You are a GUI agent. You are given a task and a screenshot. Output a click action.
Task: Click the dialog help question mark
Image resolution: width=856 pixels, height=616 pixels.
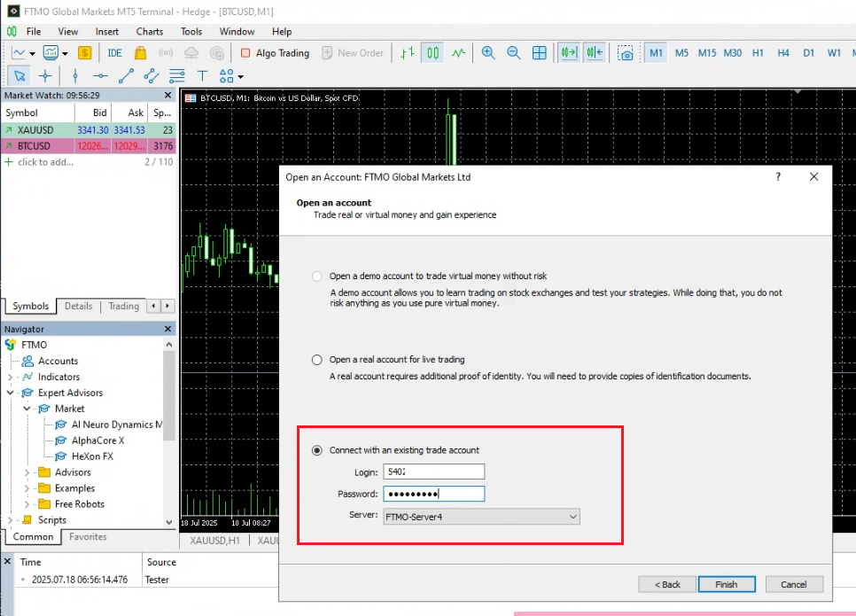(x=778, y=176)
